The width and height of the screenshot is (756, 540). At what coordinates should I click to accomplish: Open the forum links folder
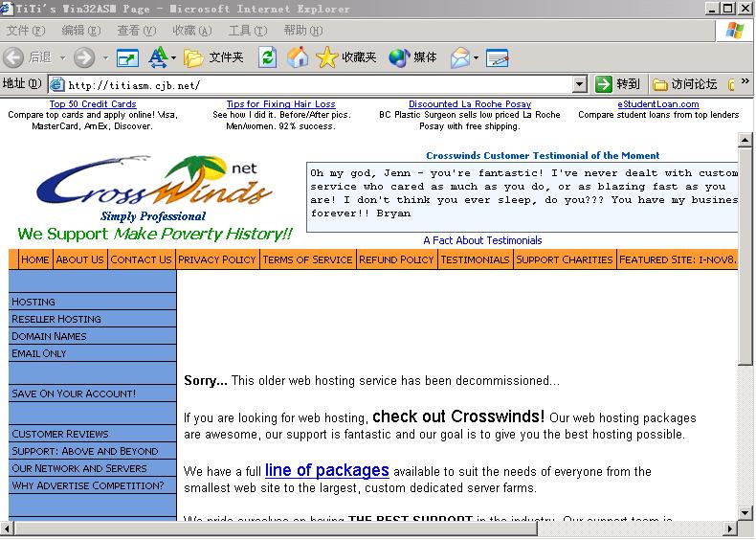pos(684,85)
